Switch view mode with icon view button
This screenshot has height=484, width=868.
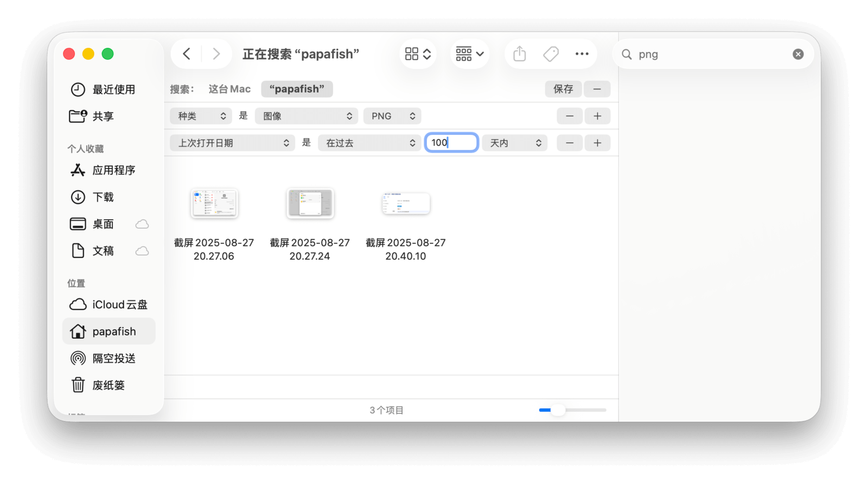[418, 54]
